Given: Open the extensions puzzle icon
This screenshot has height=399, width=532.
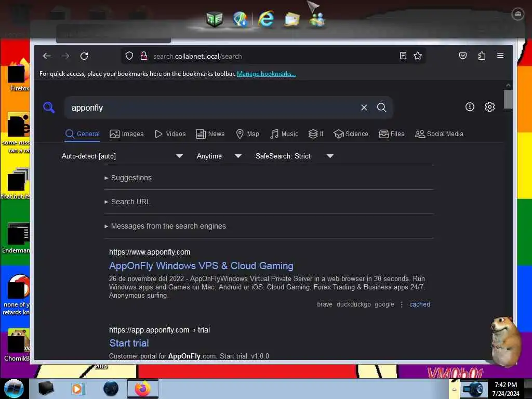Looking at the screenshot, I should click(x=482, y=56).
